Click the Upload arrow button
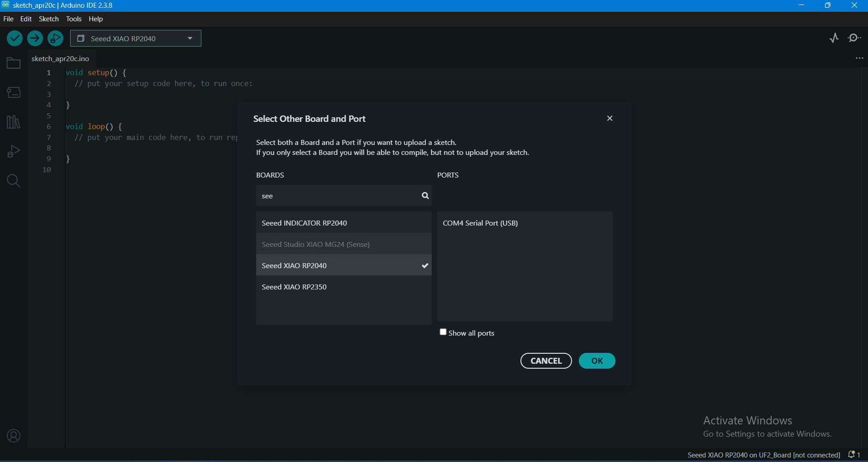868x462 pixels. pos(35,38)
